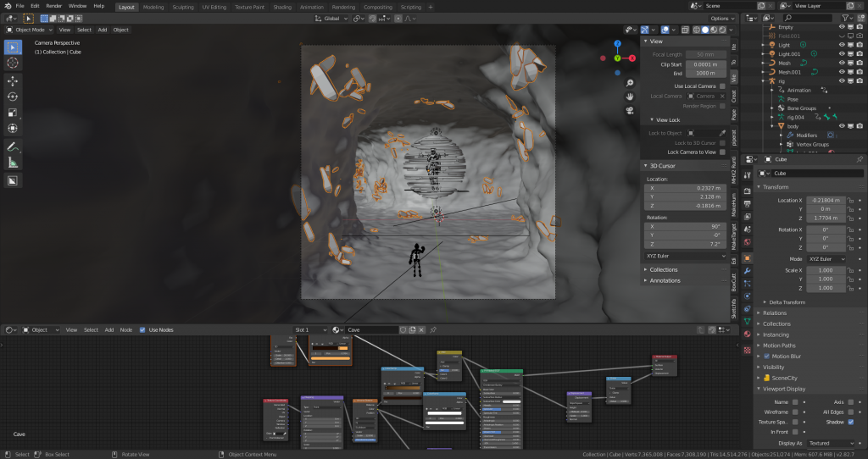The image size is (868, 459).
Task: Expand the Delta Transform section
Action: pyautogui.click(x=787, y=302)
